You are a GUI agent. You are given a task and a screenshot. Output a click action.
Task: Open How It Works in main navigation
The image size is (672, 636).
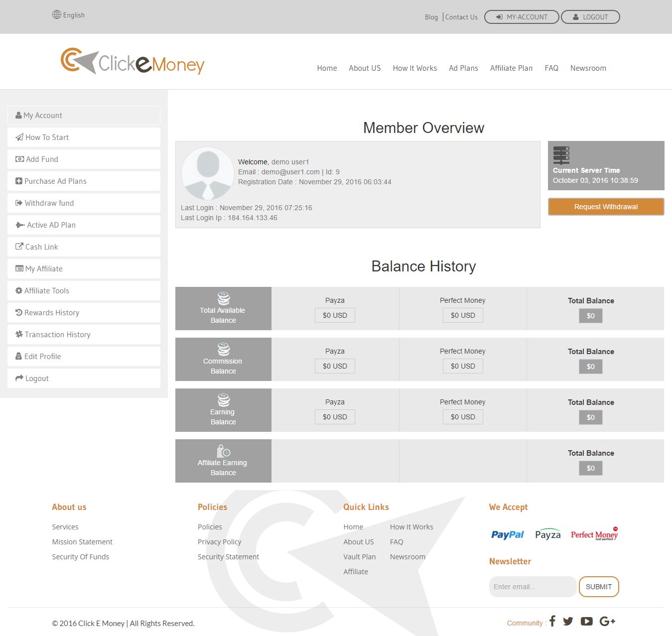(415, 68)
